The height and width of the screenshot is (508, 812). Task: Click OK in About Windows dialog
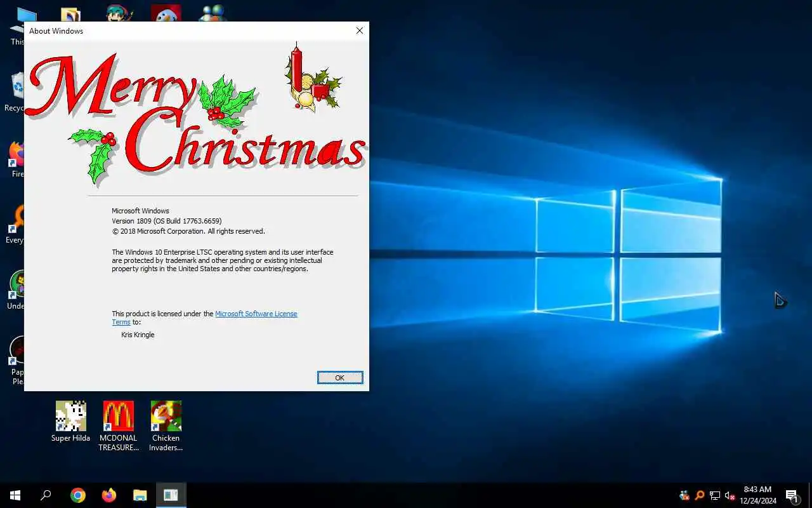tap(340, 377)
